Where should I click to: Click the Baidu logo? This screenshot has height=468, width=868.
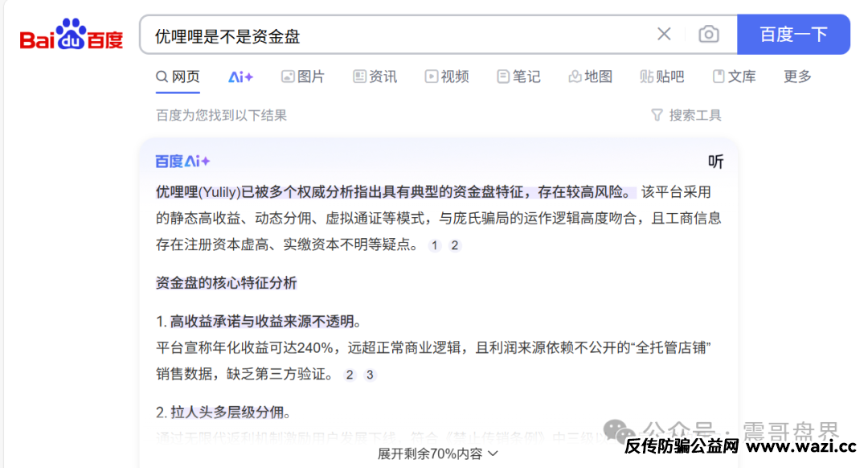coord(72,35)
